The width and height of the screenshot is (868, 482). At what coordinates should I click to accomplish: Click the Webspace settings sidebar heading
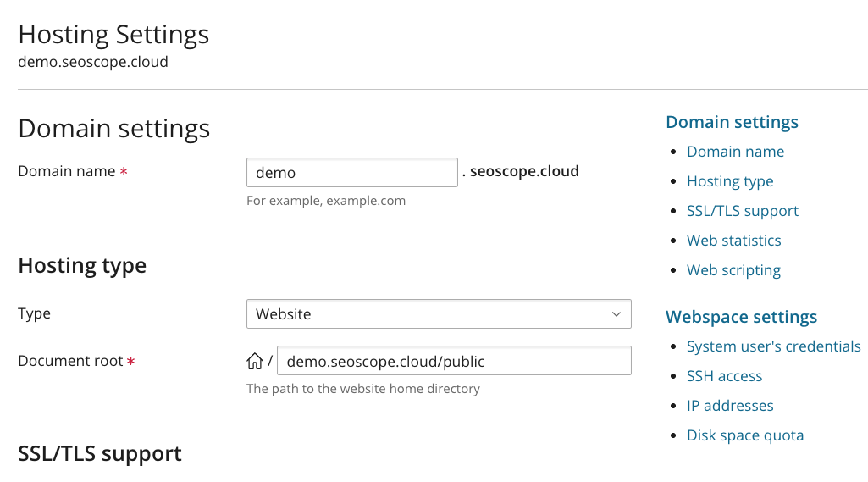(x=741, y=317)
